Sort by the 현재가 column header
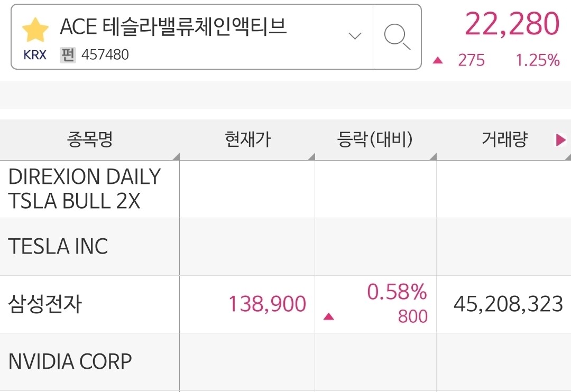571x392 pixels. [x=247, y=140]
